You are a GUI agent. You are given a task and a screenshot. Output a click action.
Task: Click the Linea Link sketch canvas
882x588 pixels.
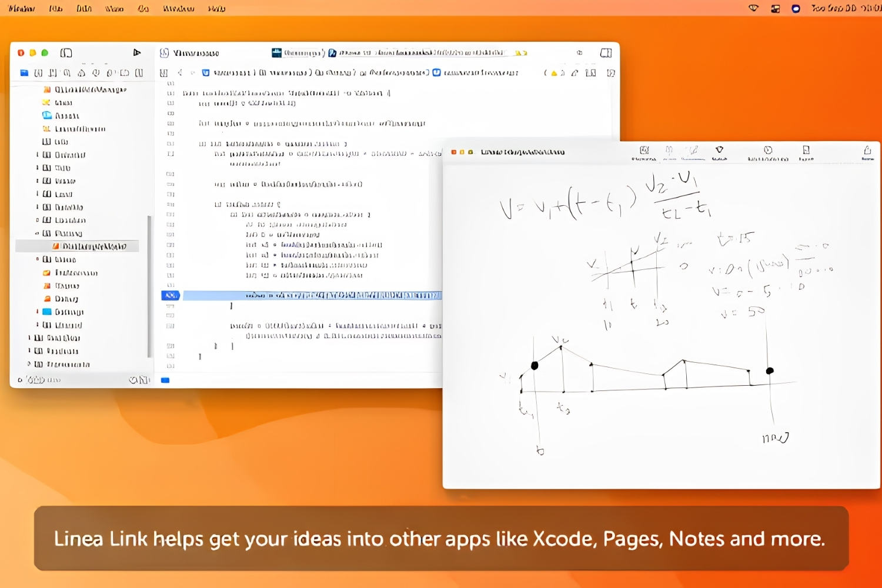[x=661, y=326]
